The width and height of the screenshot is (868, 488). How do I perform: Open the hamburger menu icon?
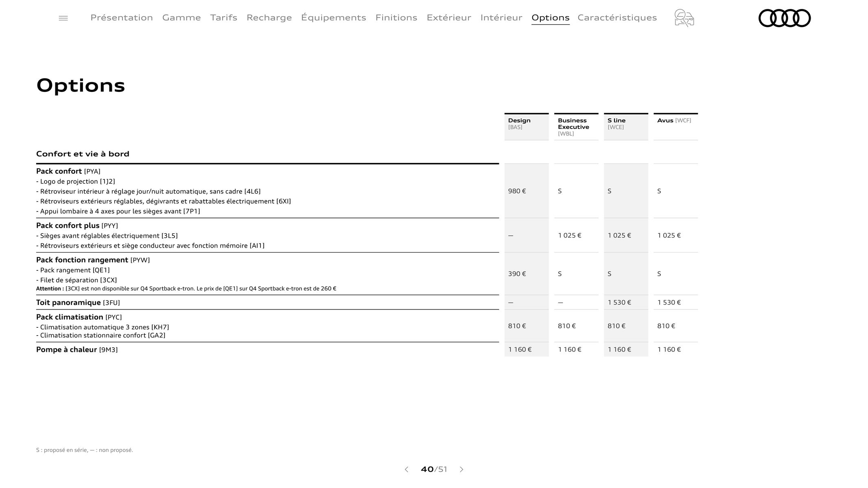coord(63,18)
